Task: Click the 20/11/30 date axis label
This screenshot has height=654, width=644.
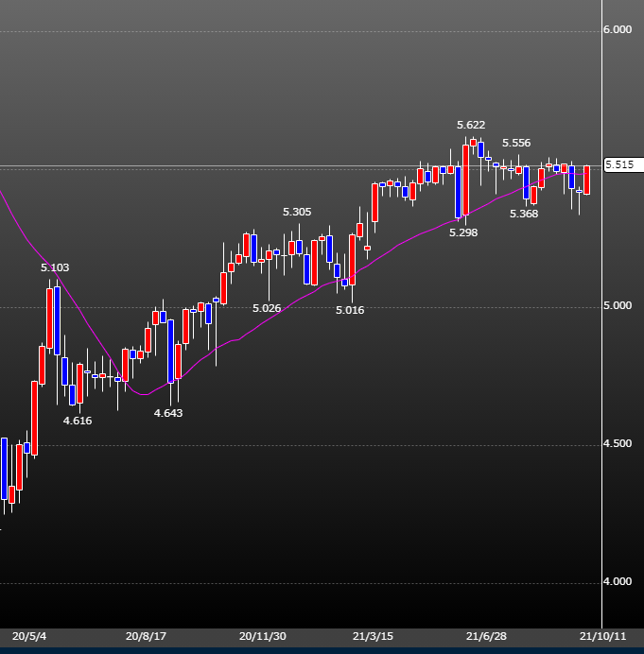Action: (263, 636)
